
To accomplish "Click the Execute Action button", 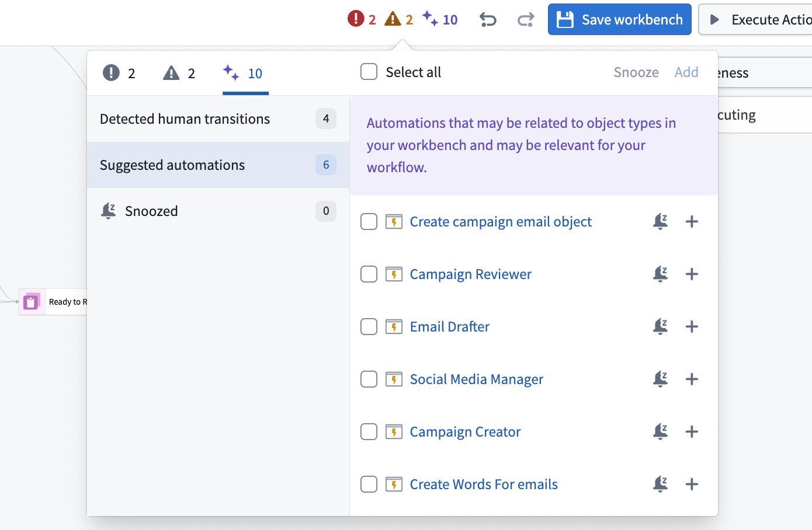I will 755,19.
